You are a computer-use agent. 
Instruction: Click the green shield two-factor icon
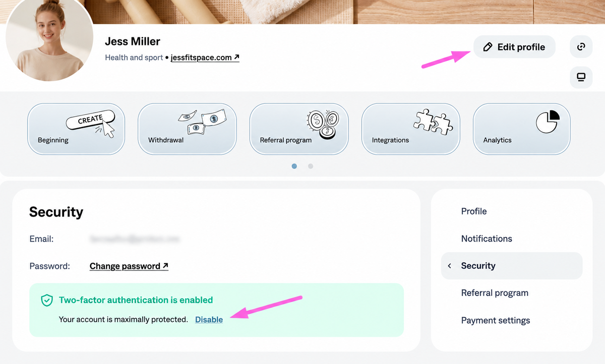pyautogui.click(x=47, y=300)
